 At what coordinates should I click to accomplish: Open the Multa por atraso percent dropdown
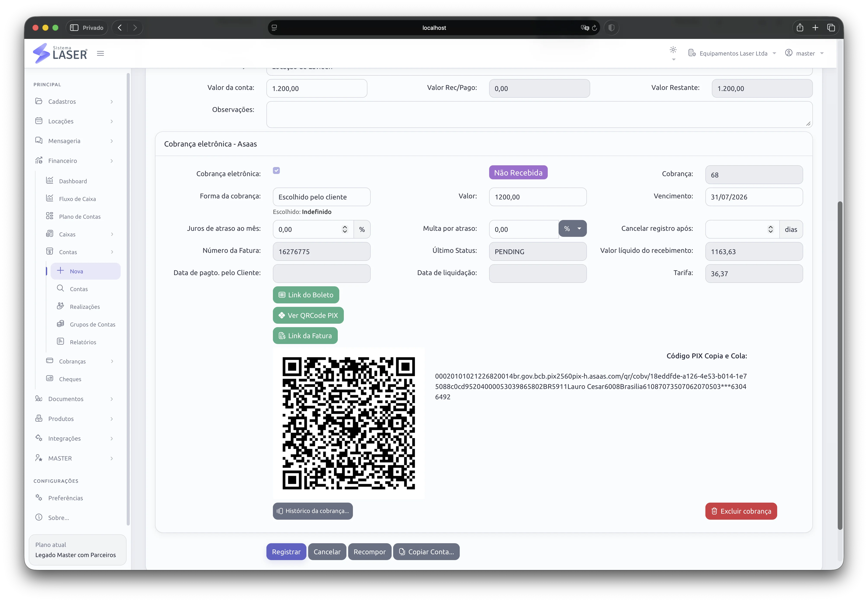tap(572, 229)
